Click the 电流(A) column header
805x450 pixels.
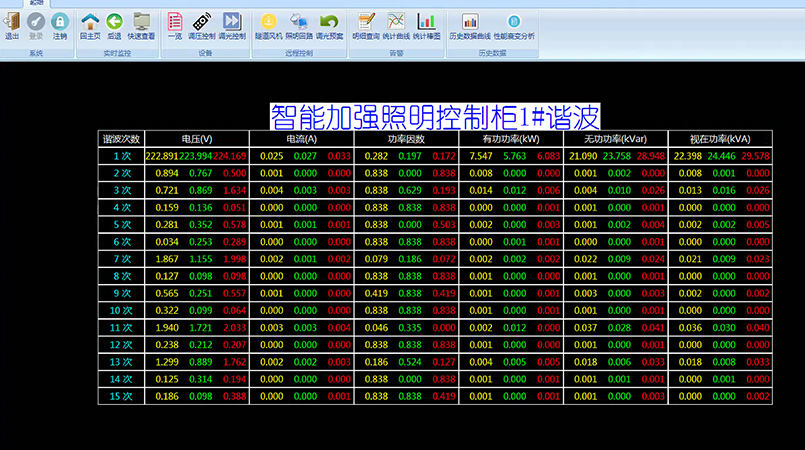302,139
